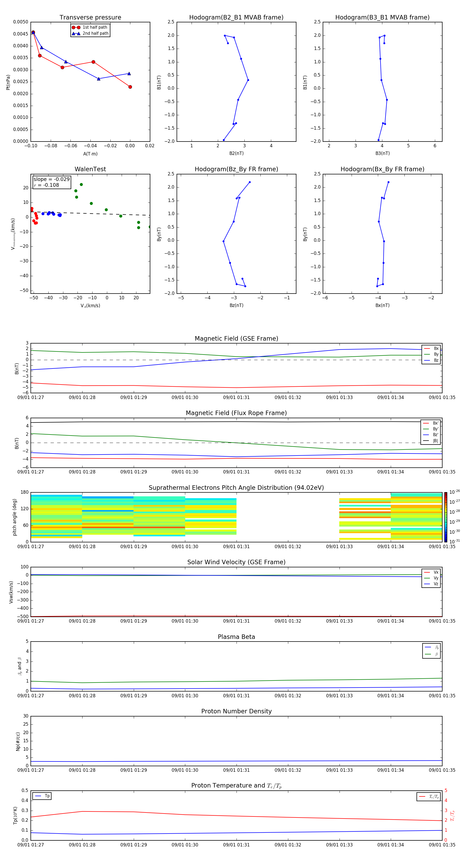Select Vz entry in solar wind legend
The width and height of the screenshot is (473, 868).
coord(431,584)
